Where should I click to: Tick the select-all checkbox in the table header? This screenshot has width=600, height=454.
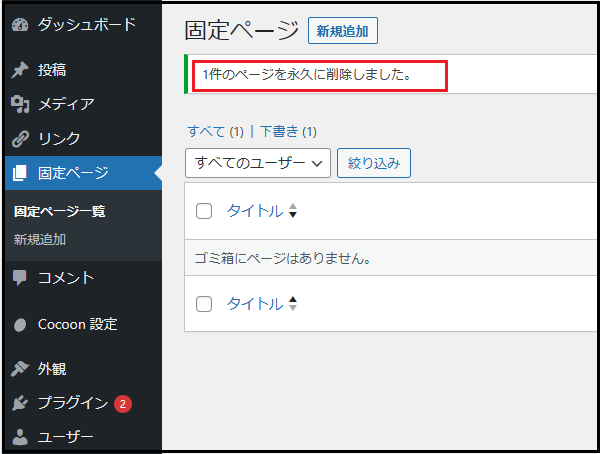click(x=204, y=211)
